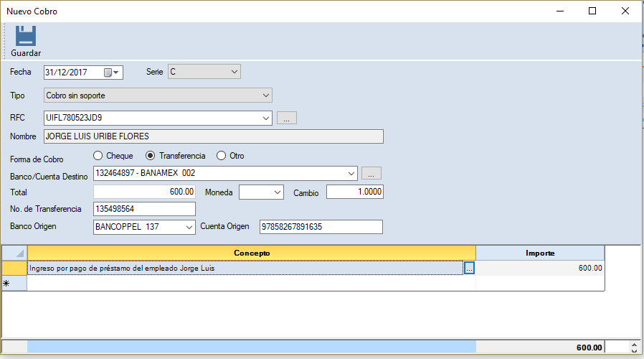Click the Concepto column header

pos(251,253)
